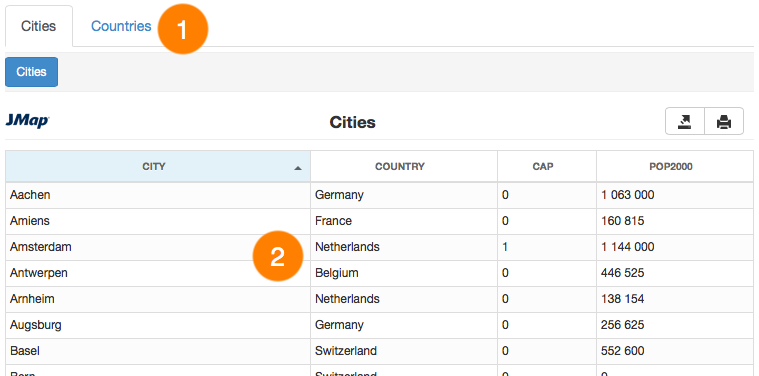Click Germany in the Augsburg row
The image size is (759, 376).
339,325
